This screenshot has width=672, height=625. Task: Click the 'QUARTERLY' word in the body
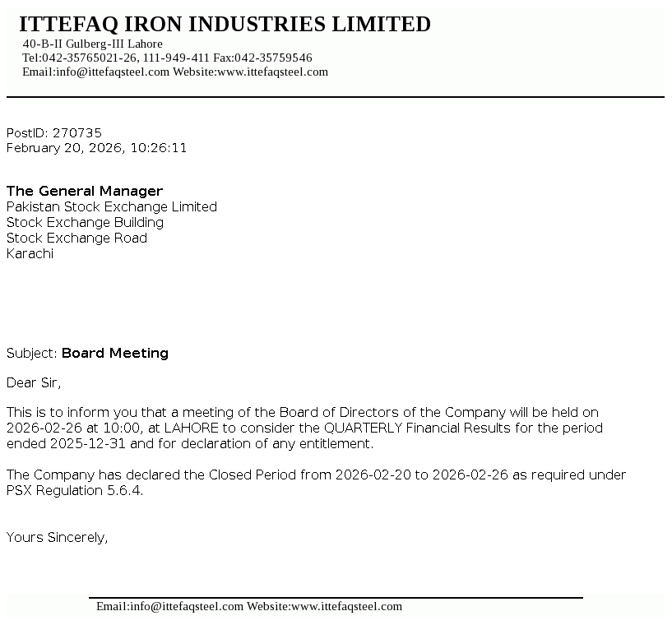[x=363, y=428]
